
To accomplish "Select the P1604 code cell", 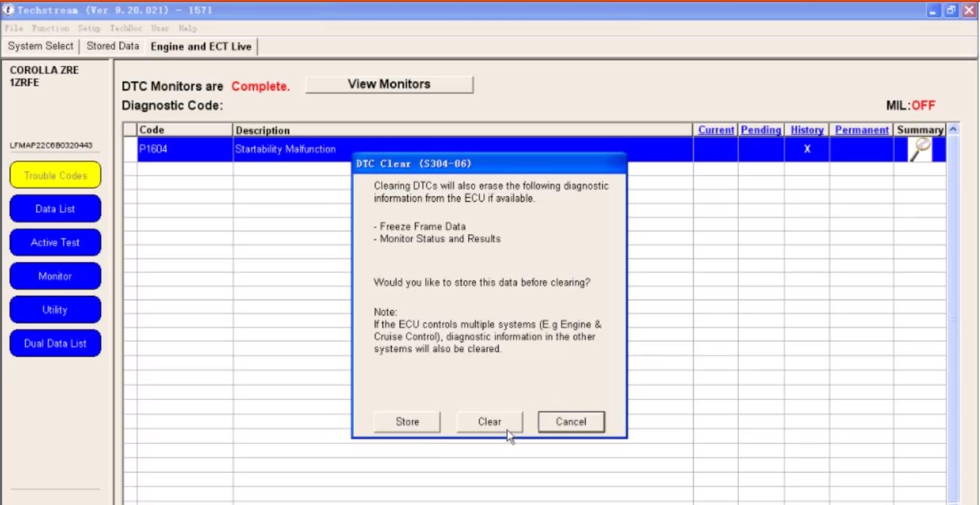I will click(185, 149).
